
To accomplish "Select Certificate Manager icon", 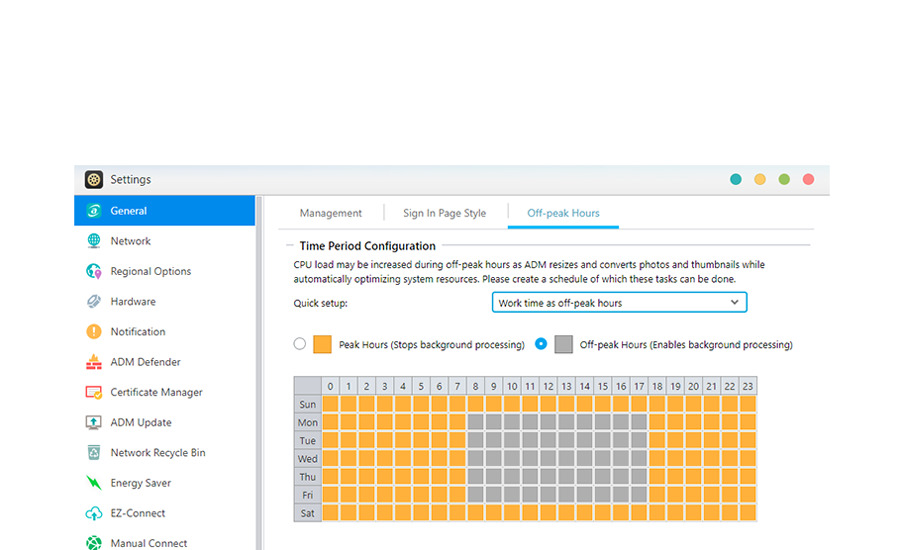I will click(94, 392).
